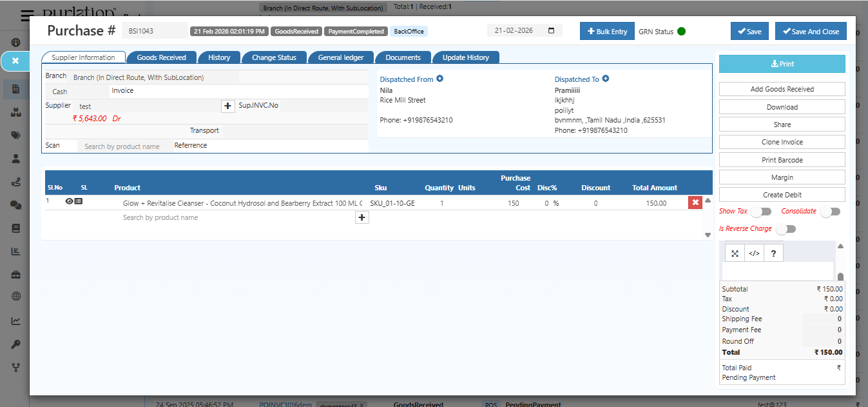Open the chat messages icon in the sidebar
868x407 pixels.
coord(15,204)
